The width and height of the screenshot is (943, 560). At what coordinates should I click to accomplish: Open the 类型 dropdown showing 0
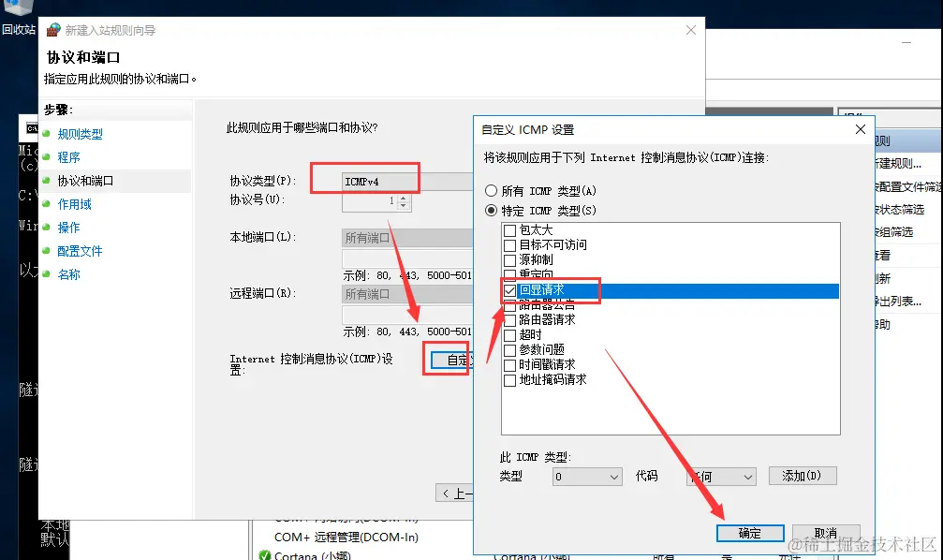click(587, 477)
